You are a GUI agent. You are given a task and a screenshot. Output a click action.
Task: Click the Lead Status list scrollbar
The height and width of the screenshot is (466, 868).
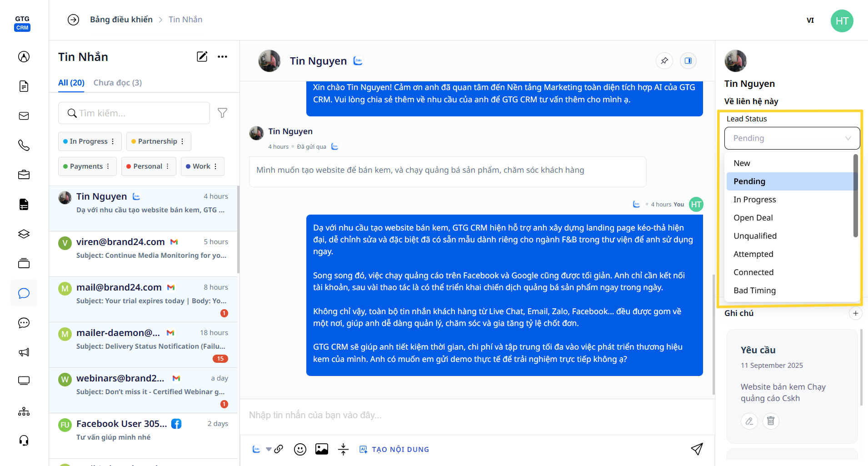pos(855,195)
